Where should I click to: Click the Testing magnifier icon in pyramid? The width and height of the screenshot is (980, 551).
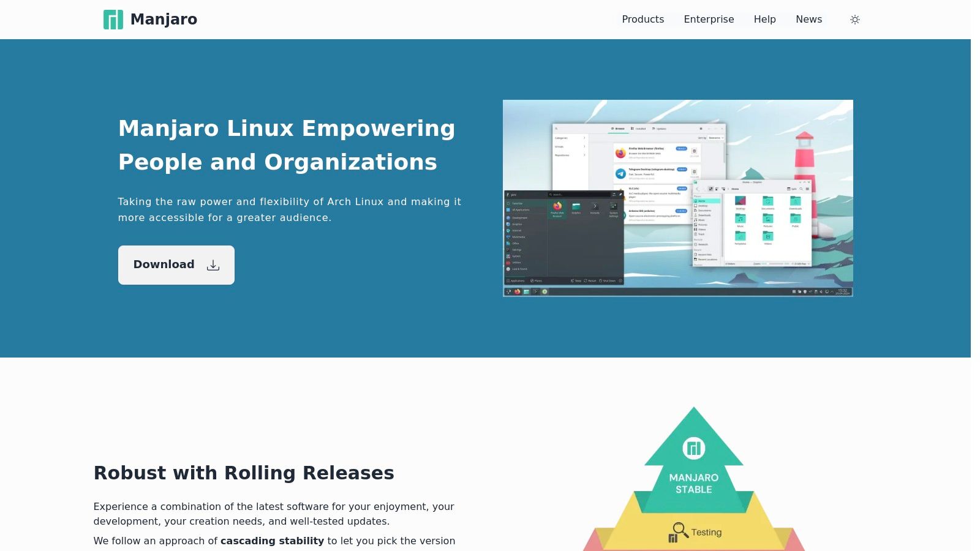click(677, 531)
